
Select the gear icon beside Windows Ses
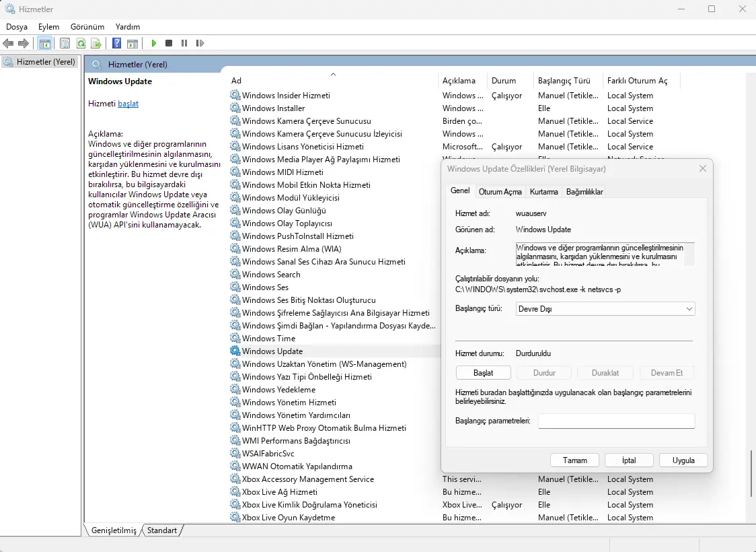tap(235, 287)
